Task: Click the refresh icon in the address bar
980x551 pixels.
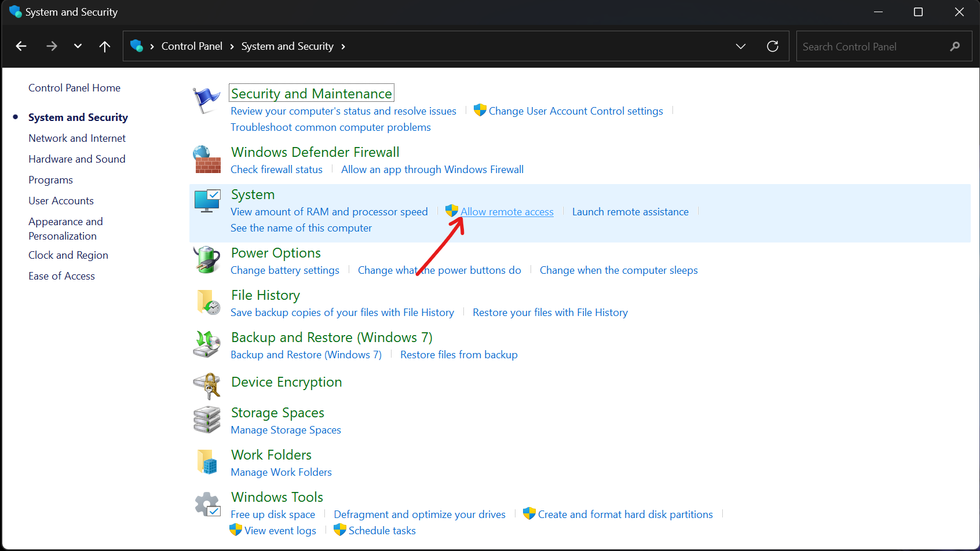Action: coord(773,46)
